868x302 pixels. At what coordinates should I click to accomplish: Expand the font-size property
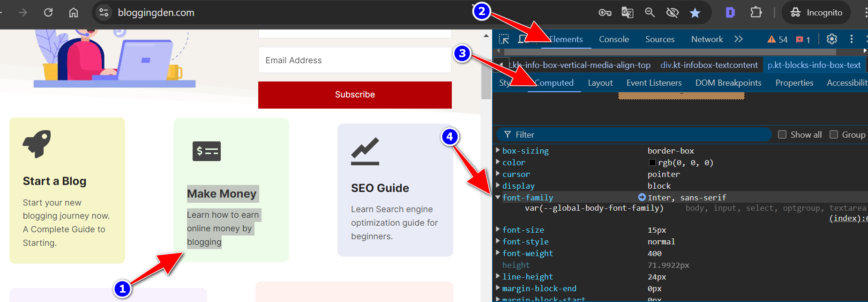[x=498, y=229]
